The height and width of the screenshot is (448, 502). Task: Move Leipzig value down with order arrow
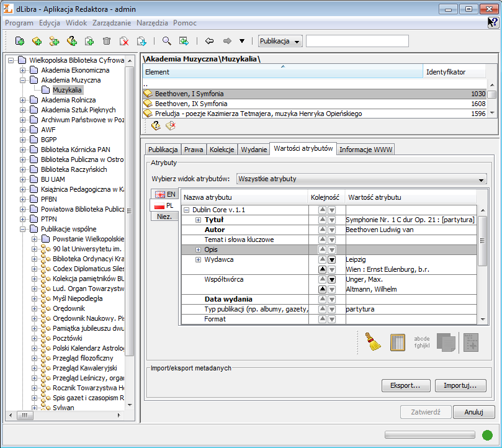332,260
